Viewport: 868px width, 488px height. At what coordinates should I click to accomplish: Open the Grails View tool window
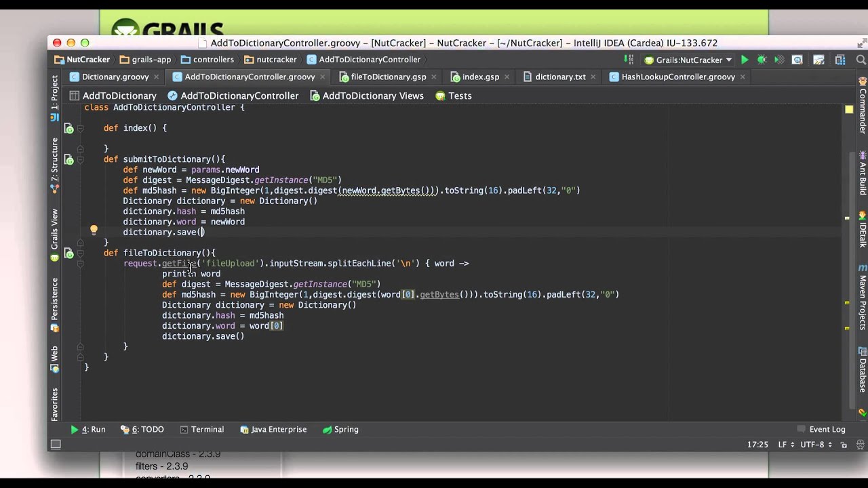coord(55,235)
